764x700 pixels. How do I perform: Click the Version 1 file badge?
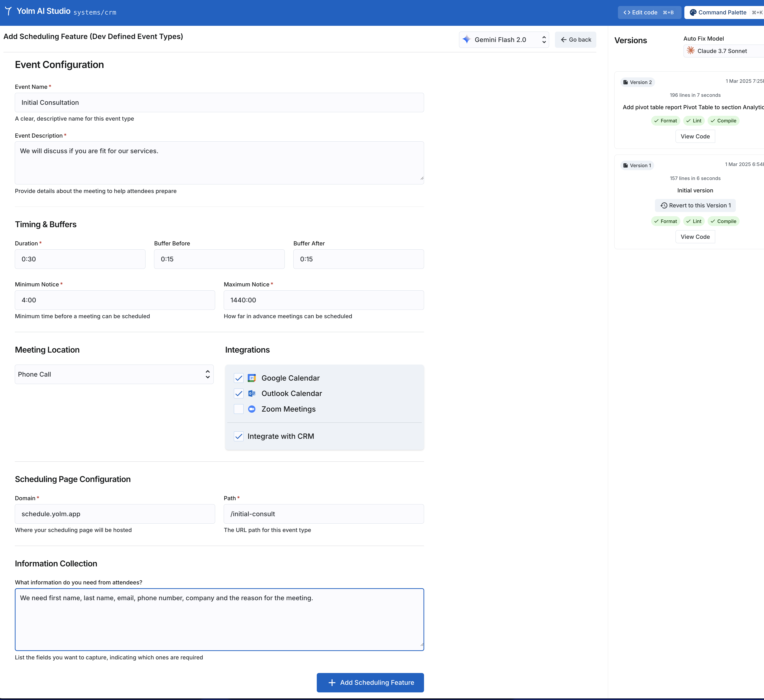click(637, 166)
